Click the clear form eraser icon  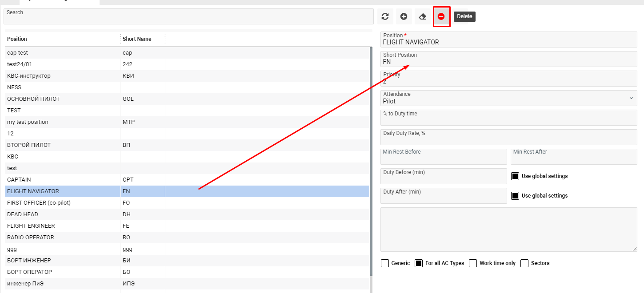click(x=422, y=16)
